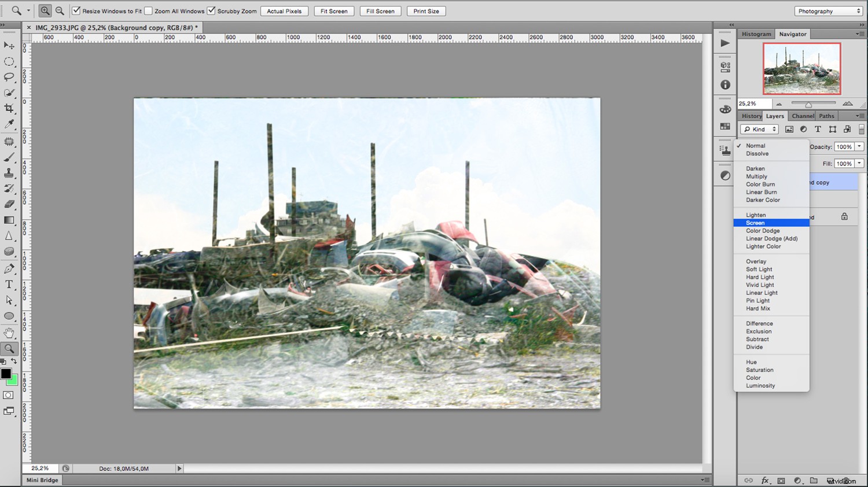The height and width of the screenshot is (487, 868).
Task: Click the Print Size button
Action: [426, 11]
